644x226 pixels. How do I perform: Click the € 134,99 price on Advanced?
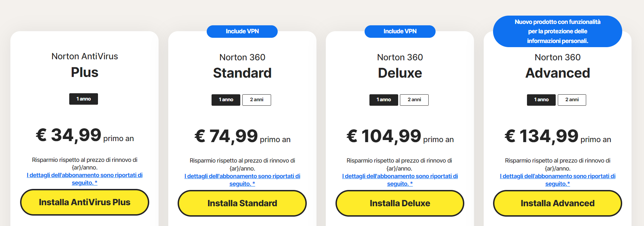542,136
